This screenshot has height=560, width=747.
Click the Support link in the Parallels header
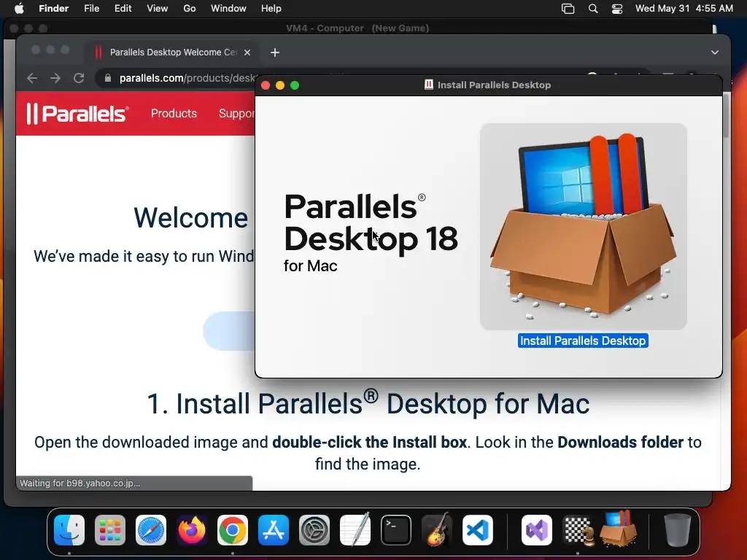pyautogui.click(x=237, y=113)
